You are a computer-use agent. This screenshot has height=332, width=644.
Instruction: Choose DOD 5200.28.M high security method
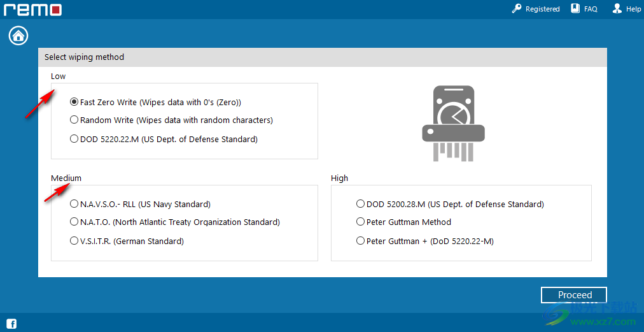coord(450,204)
